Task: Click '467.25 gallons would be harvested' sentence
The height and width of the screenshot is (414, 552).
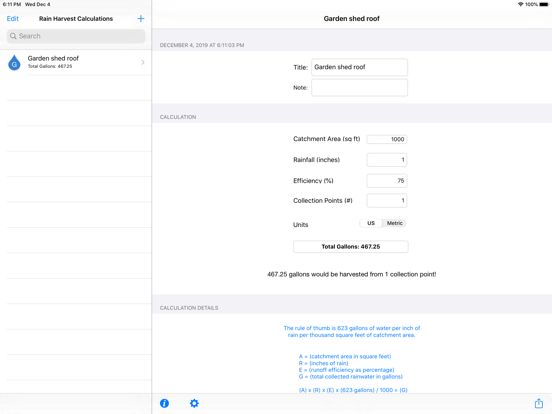Action: tap(351, 274)
